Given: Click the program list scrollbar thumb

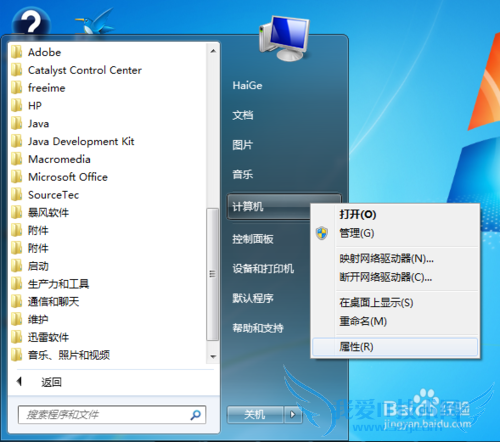Looking at the screenshot, I should click(x=212, y=274).
